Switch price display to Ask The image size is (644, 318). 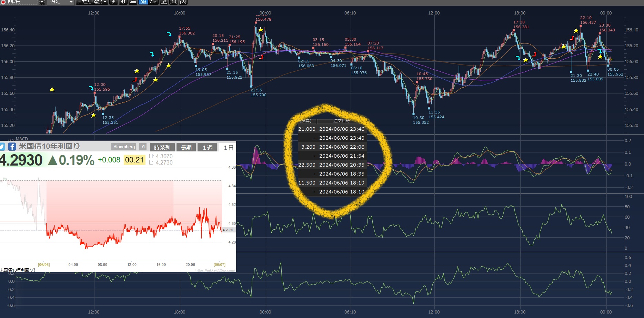(x=153, y=2)
